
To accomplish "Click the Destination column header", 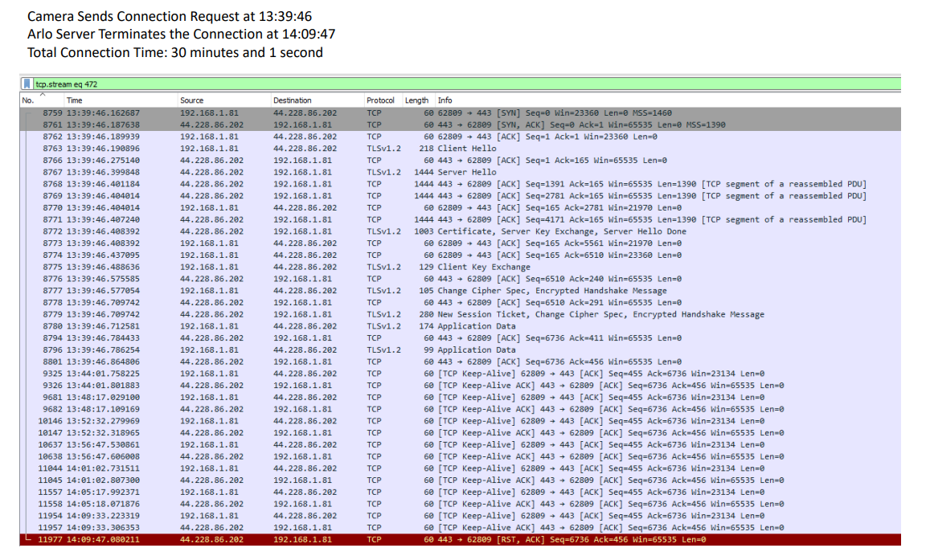I will [292, 100].
